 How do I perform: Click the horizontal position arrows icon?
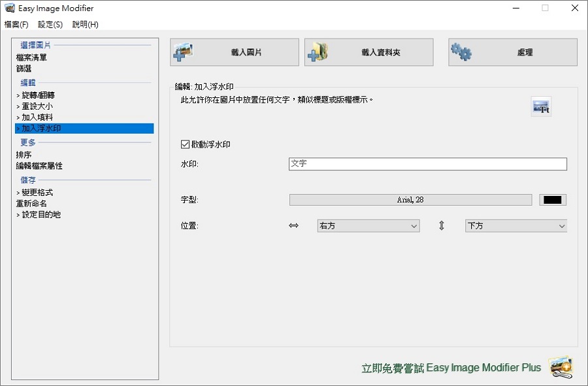tap(293, 225)
